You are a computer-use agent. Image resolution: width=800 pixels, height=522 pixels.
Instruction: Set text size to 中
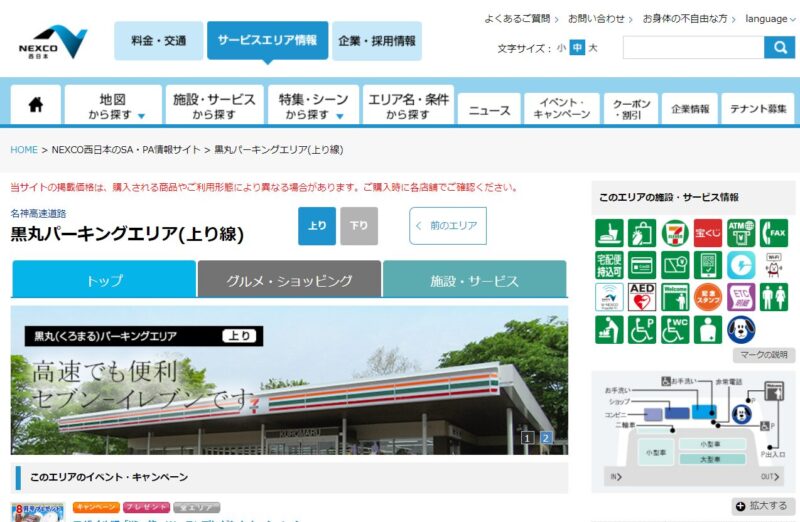click(577, 48)
